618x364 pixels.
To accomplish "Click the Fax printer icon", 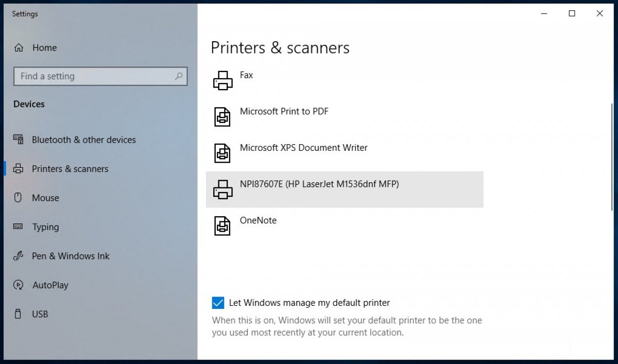I will point(222,81).
